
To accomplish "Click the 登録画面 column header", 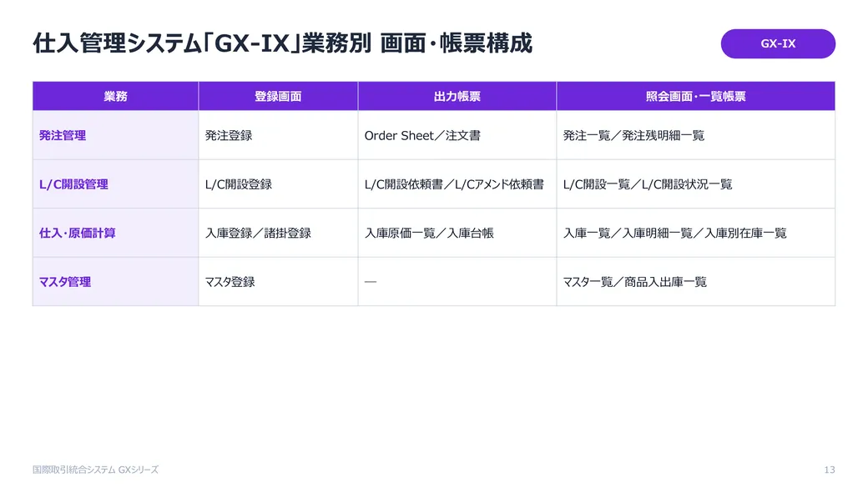I will [x=278, y=96].
